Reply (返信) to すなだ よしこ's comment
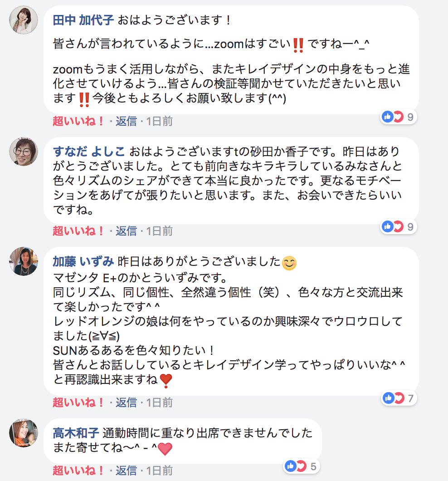 point(126,231)
